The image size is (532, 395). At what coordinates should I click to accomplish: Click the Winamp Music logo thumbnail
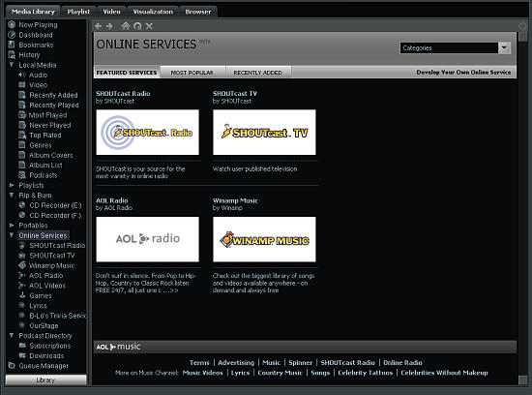(264, 239)
